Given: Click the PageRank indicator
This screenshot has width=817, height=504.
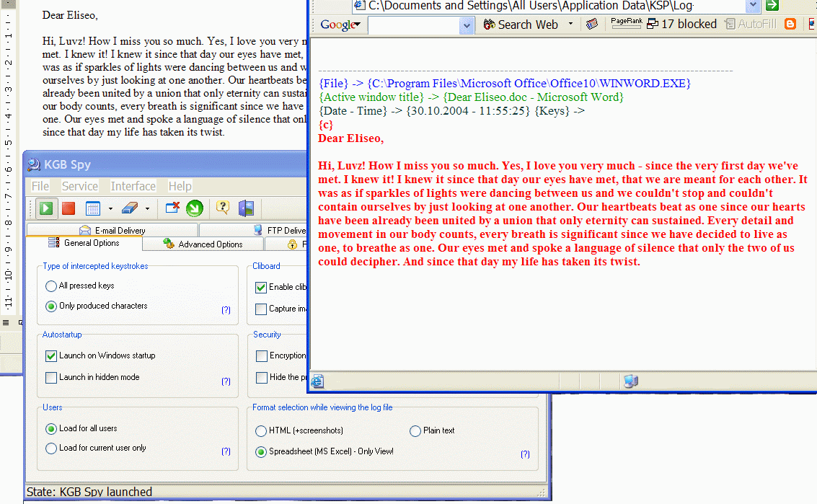Looking at the screenshot, I should point(626,24).
